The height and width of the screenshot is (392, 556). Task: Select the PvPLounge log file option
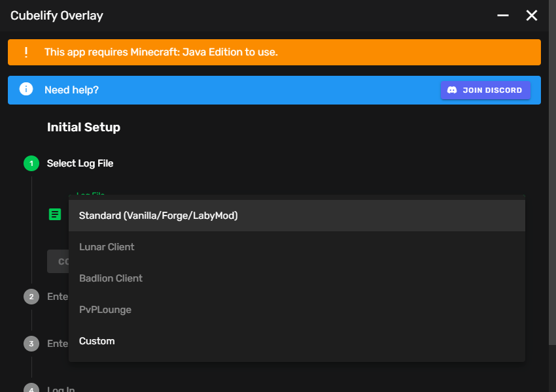point(105,310)
